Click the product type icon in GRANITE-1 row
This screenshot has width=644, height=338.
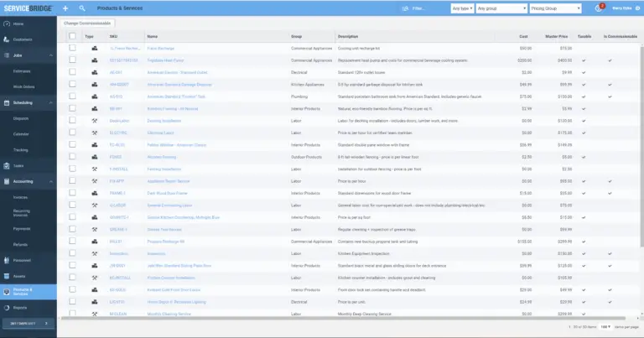pyautogui.click(x=95, y=217)
